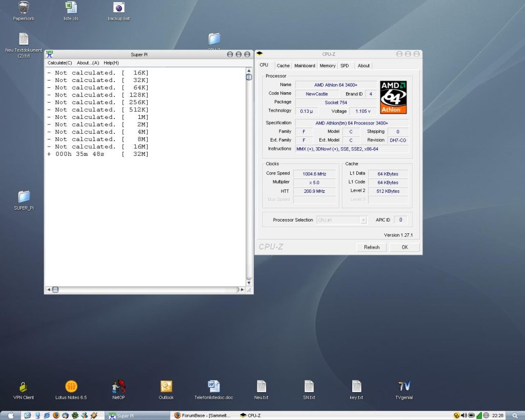Switch to Mainboard tab in CPU-Z
This screenshot has width=525, height=420.
(305, 66)
